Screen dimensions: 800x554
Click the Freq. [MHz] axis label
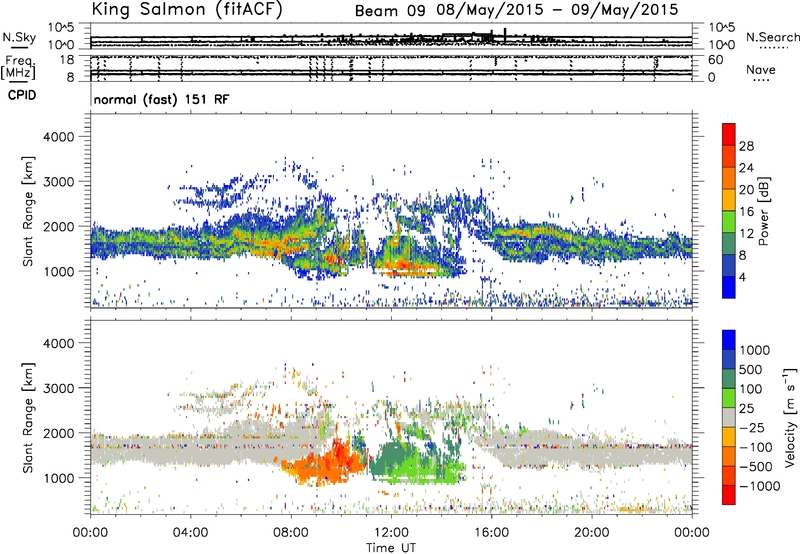tap(19, 67)
